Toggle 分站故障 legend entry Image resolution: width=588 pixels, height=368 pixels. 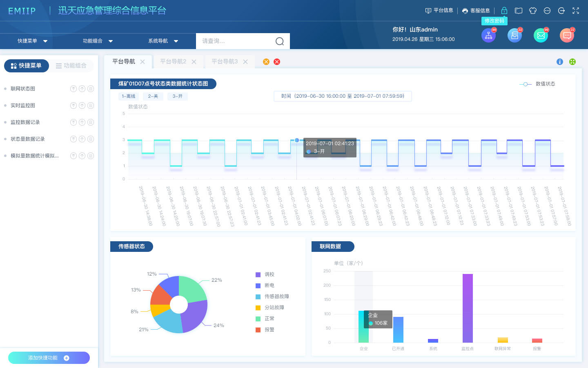pyautogui.click(x=270, y=307)
